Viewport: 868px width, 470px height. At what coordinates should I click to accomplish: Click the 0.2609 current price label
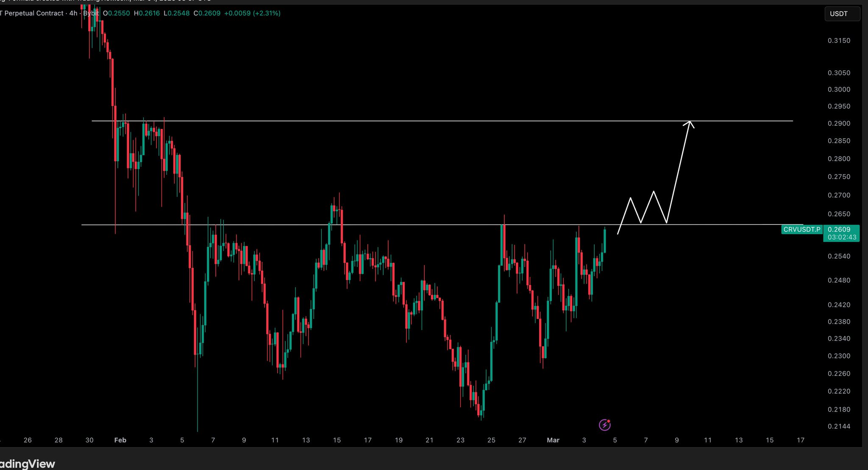[839, 229]
